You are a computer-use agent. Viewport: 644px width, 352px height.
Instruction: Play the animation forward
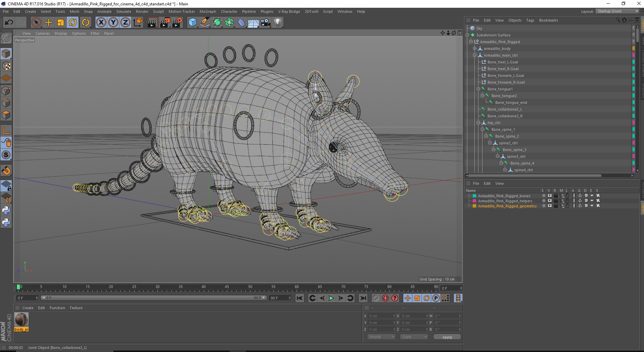[x=331, y=298]
